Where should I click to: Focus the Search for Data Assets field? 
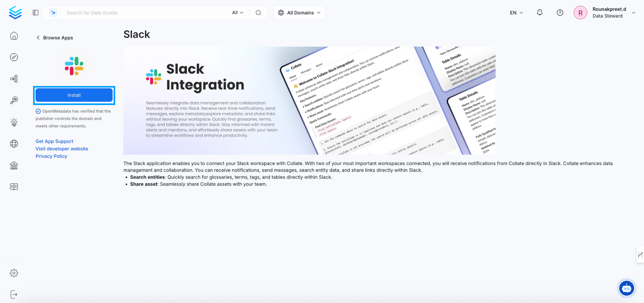point(144,12)
